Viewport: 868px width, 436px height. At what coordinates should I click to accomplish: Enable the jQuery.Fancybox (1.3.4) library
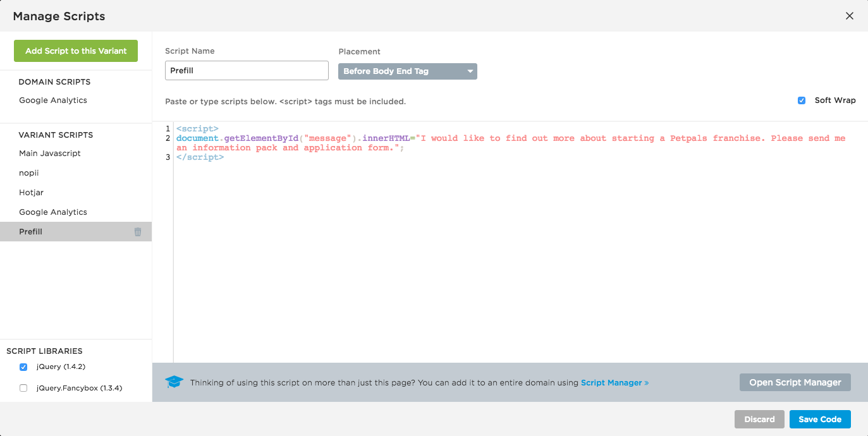[x=23, y=388]
